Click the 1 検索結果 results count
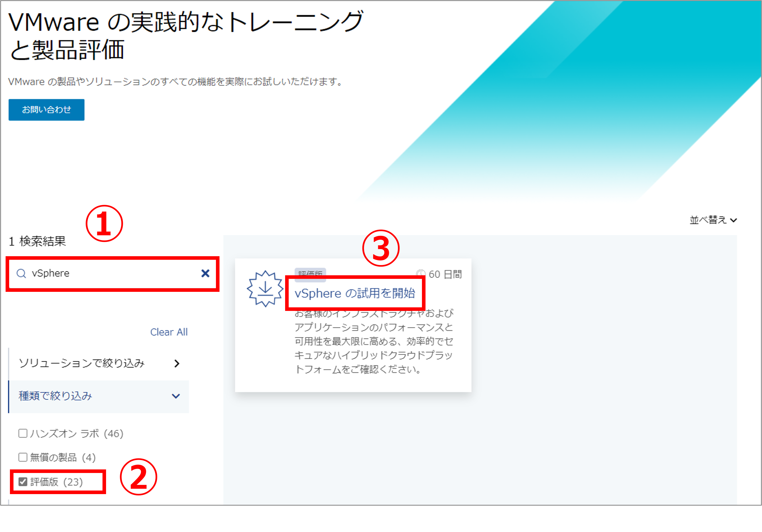762x532 pixels. pyautogui.click(x=37, y=241)
